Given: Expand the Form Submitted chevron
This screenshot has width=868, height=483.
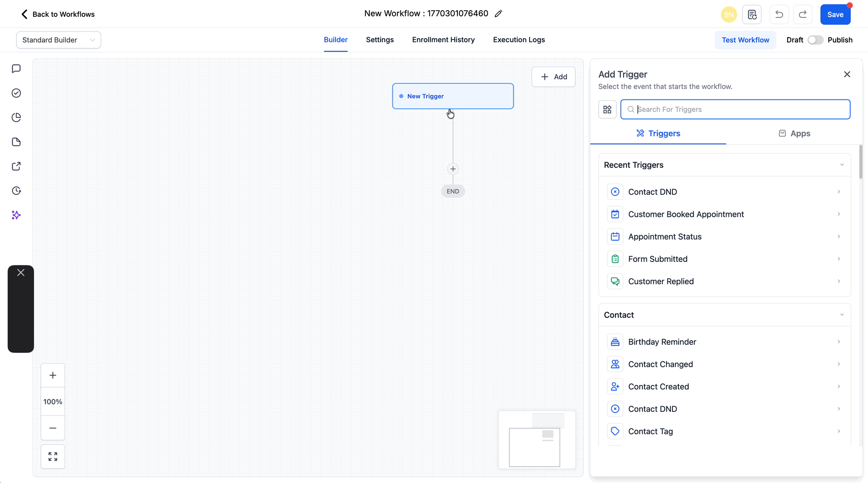Looking at the screenshot, I should pyautogui.click(x=839, y=259).
